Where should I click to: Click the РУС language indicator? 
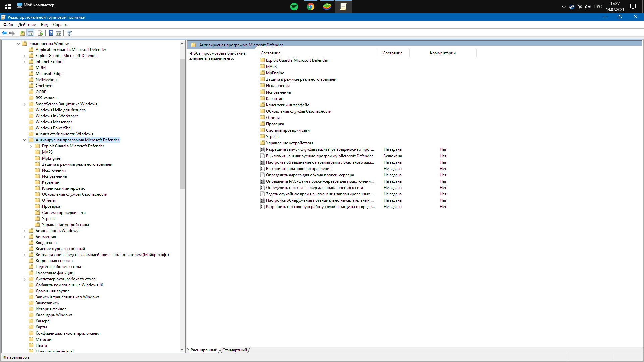click(598, 7)
